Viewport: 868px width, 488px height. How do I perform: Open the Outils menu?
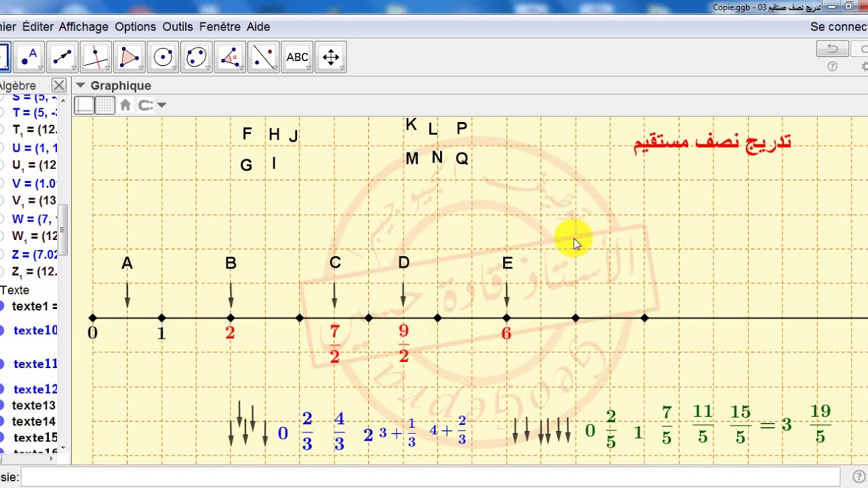[178, 26]
